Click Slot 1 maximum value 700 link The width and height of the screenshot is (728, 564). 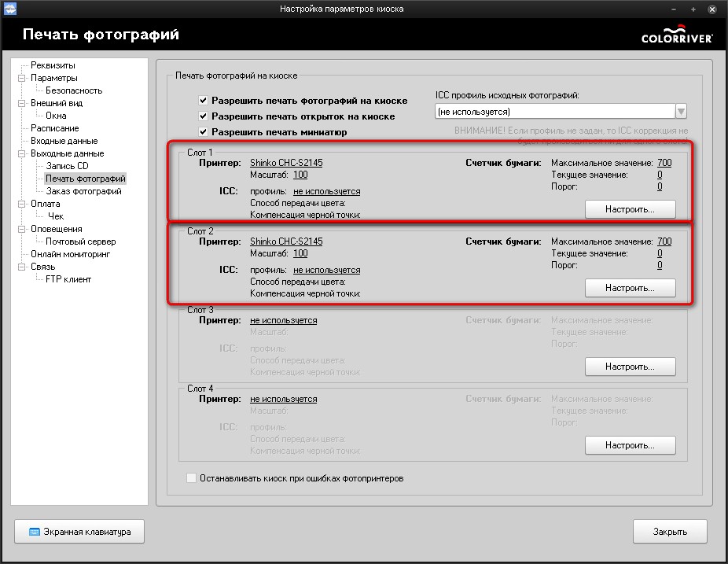click(x=664, y=163)
